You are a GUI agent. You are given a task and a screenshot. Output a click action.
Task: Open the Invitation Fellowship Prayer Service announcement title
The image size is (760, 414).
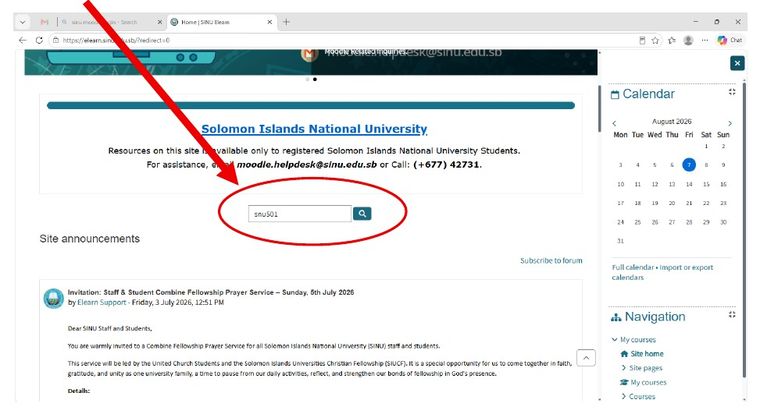(211, 292)
